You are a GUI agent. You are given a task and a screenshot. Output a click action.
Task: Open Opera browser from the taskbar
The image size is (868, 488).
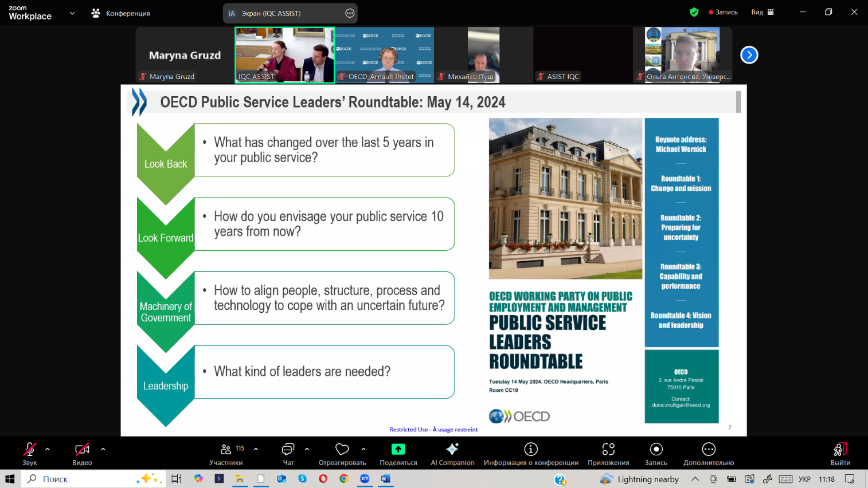click(x=323, y=479)
